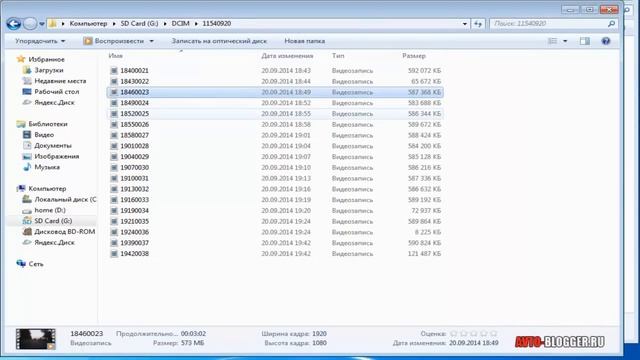Click the Forward navigation arrow button
Screen dimensions: 640x360
pos(29,24)
